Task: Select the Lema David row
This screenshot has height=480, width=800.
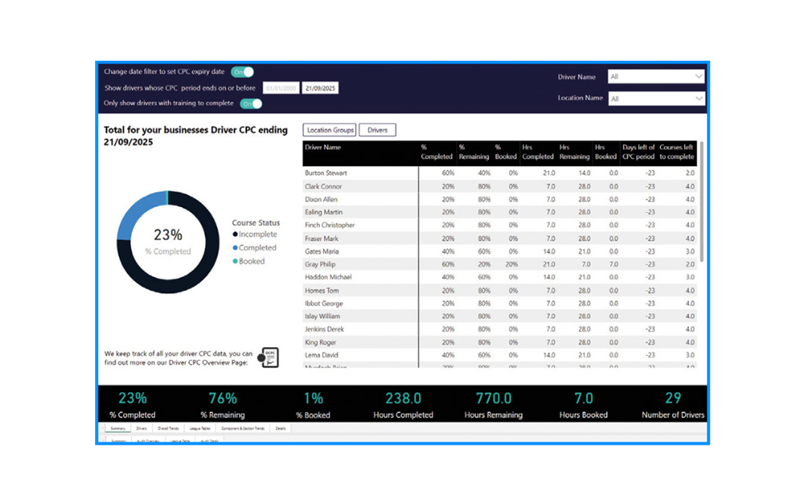Action: [x=500, y=355]
